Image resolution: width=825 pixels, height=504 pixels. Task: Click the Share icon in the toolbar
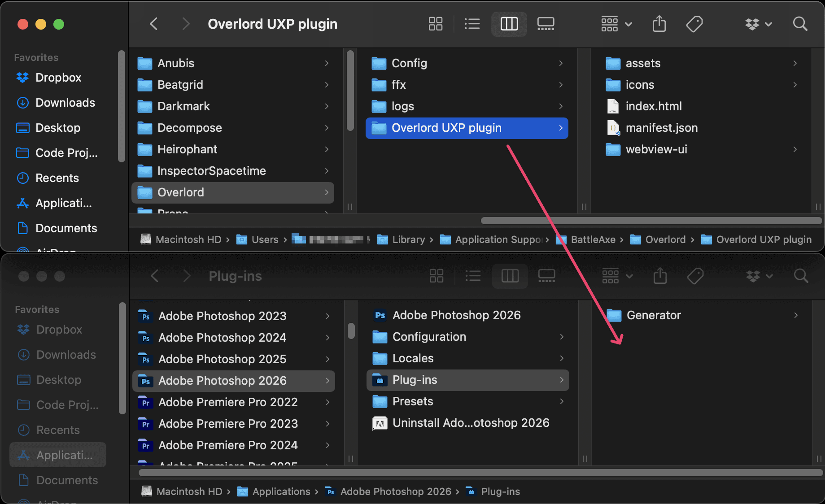pos(659,24)
